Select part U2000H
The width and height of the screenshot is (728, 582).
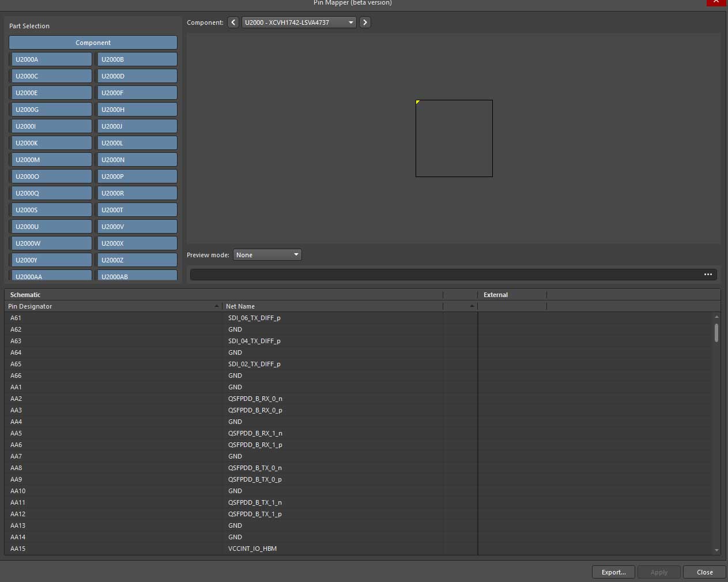[x=137, y=110]
